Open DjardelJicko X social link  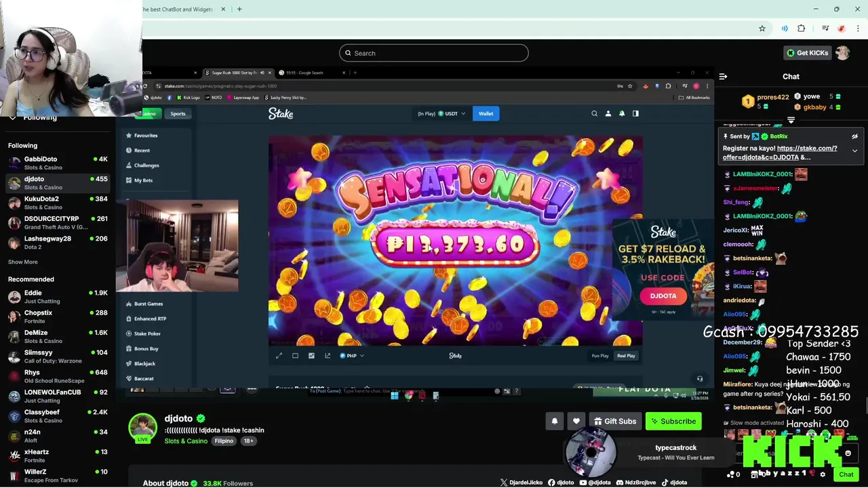[x=521, y=483]
